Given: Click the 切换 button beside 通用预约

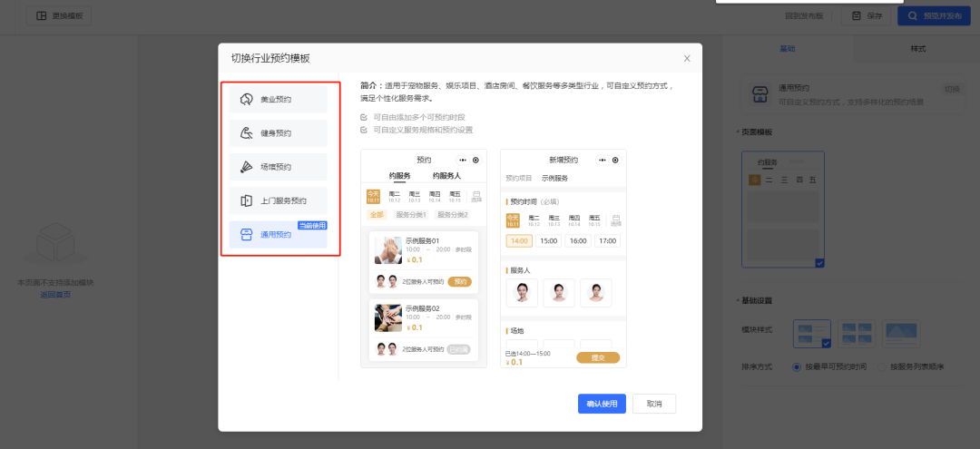Looking at the screenshot, I should [951, 89].
